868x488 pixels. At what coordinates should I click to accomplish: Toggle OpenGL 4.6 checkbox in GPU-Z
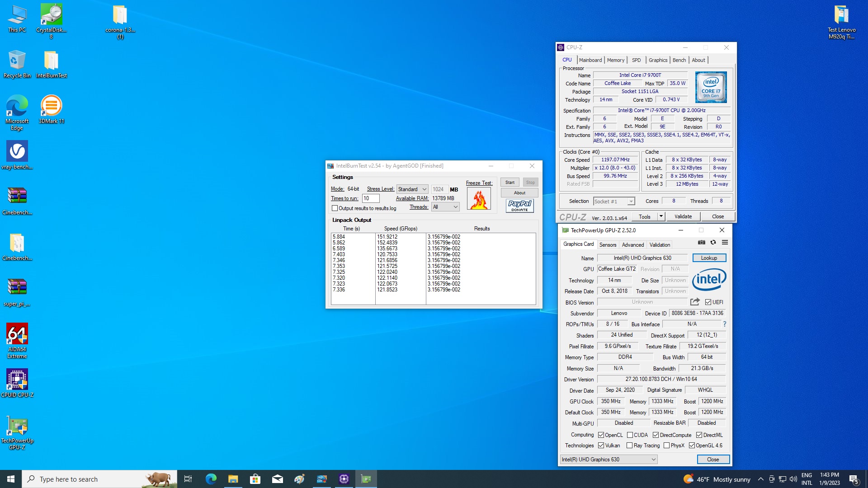tap(692, 446)
